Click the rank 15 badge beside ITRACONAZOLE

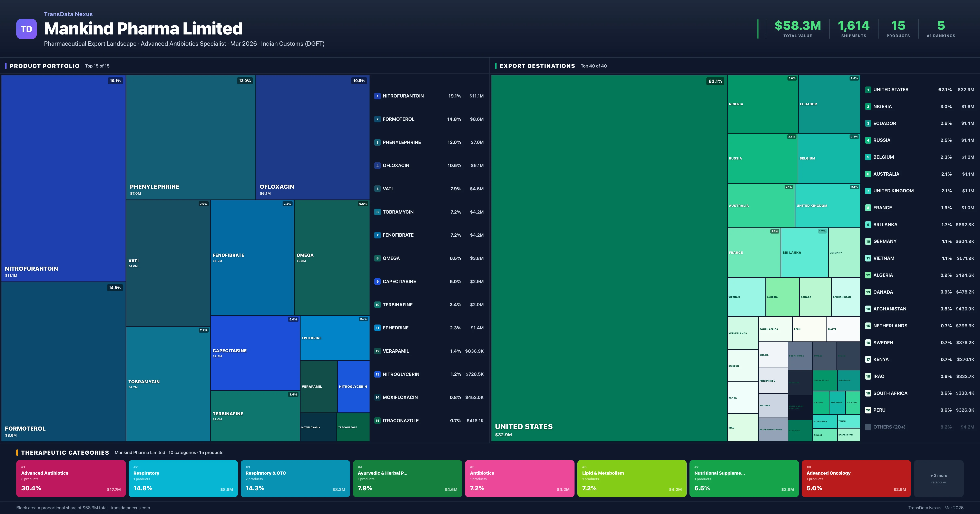pyautogui.click(x=377, y=420)
